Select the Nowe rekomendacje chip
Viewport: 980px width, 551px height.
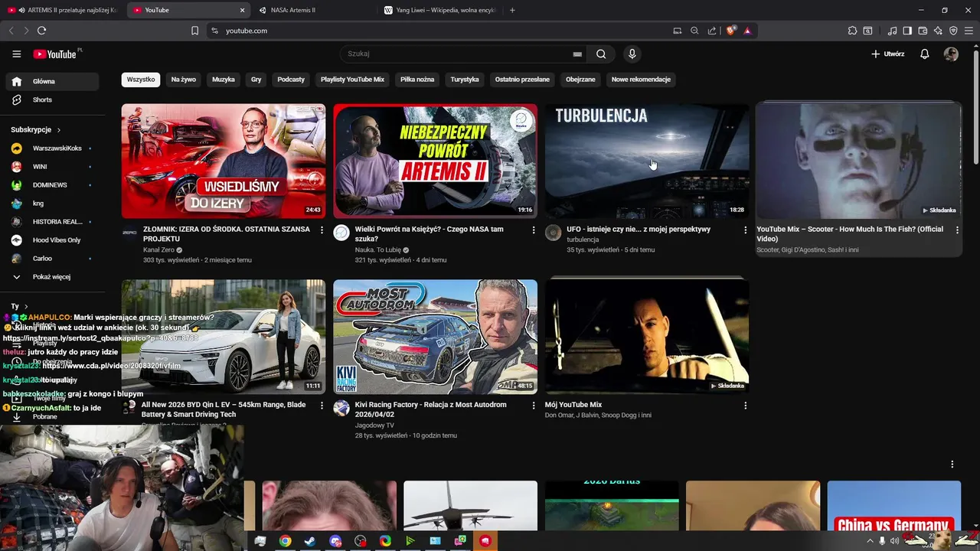pyautogui.click(x=641, y=80)
